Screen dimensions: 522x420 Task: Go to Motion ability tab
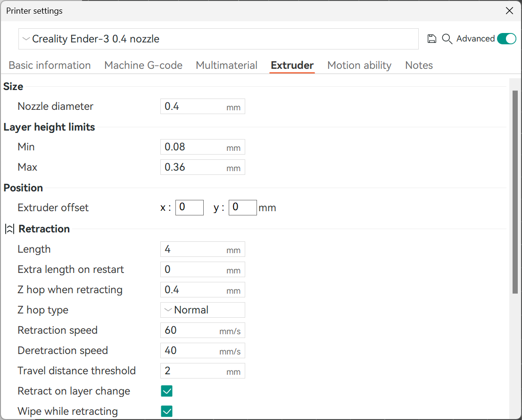pyautogui.click(x=359, y=65)
